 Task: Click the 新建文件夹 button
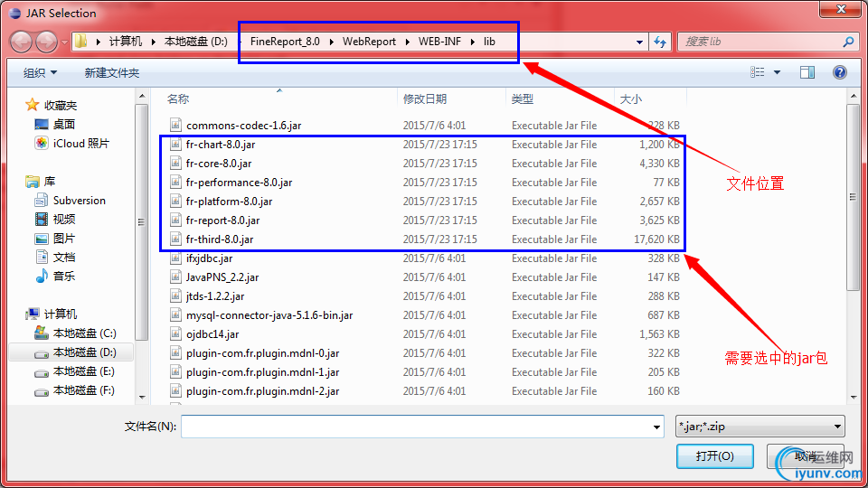click(112, 72)
